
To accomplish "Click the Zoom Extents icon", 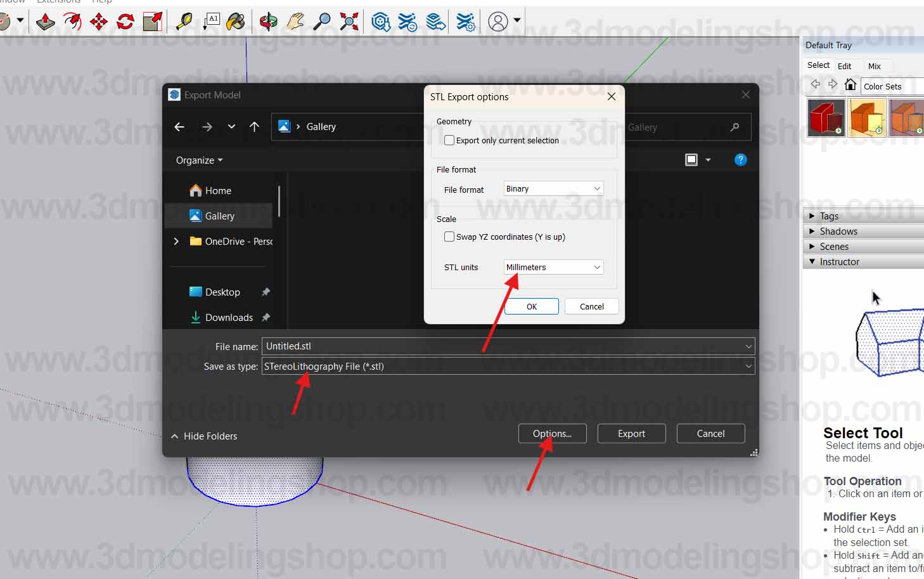I will 349,22.
